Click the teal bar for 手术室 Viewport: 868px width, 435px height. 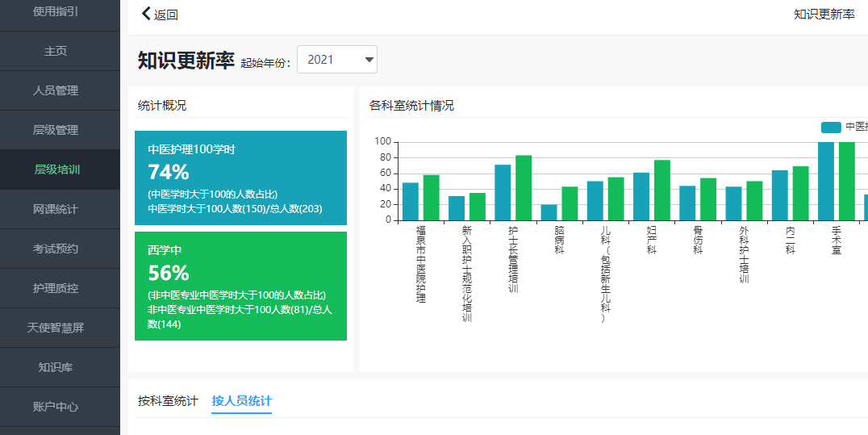[x=826, y=182]
